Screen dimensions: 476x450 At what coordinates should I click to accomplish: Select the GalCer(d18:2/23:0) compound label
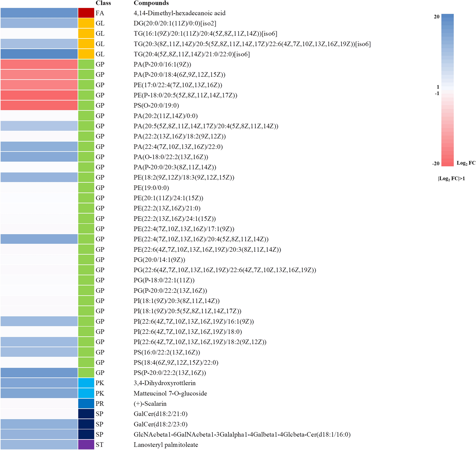point(161,424)
